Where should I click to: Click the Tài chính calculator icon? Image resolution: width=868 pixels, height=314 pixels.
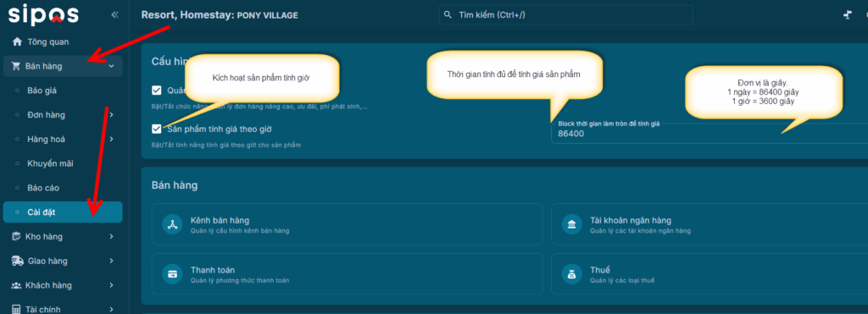tap(16, 310)
